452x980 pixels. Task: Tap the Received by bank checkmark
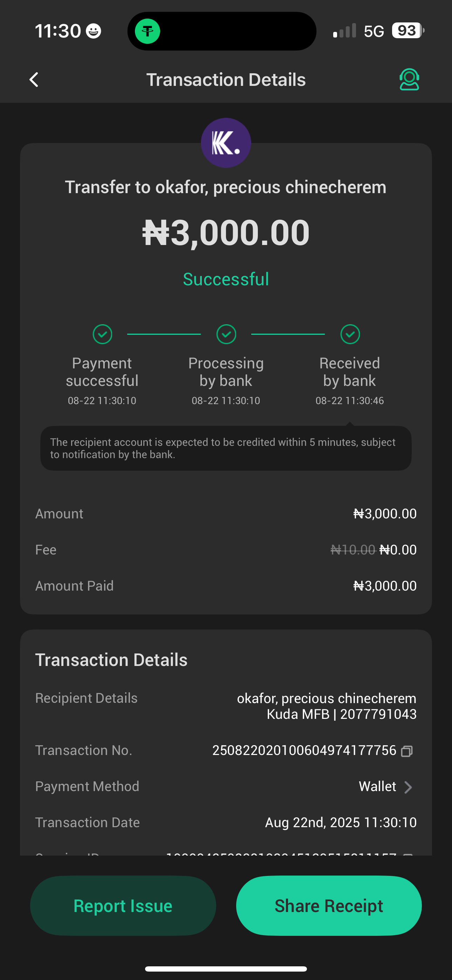tap(350, 334)
